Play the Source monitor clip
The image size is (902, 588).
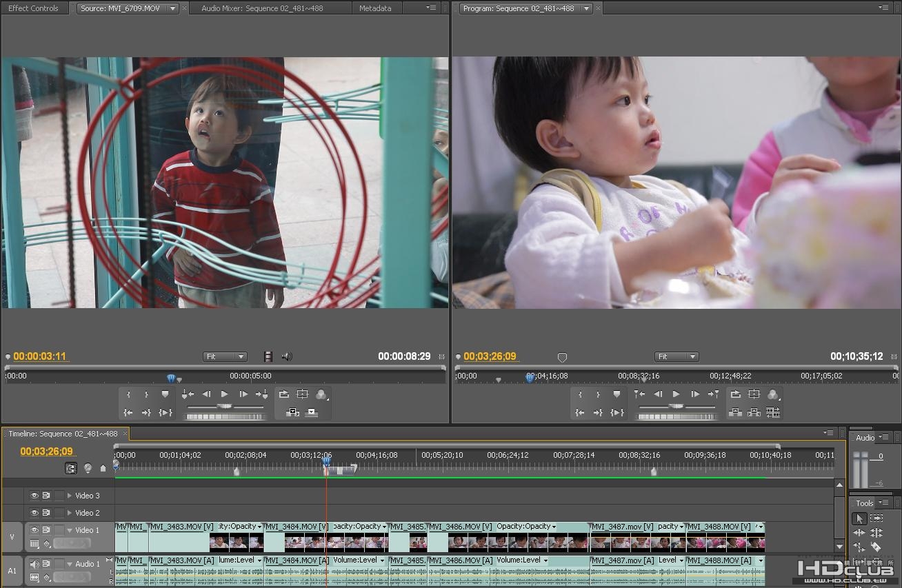pos(224,394)
